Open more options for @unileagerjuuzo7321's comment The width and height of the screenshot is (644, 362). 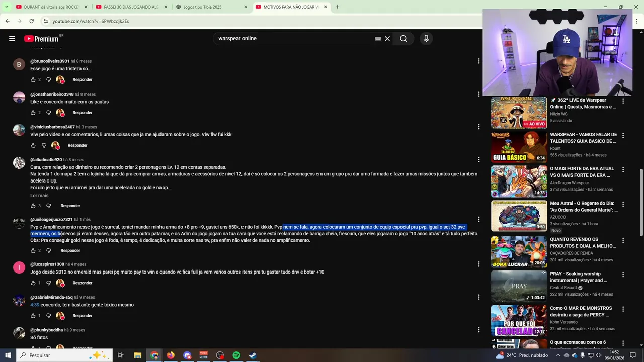pyautogui.click(x=478, y=219)
